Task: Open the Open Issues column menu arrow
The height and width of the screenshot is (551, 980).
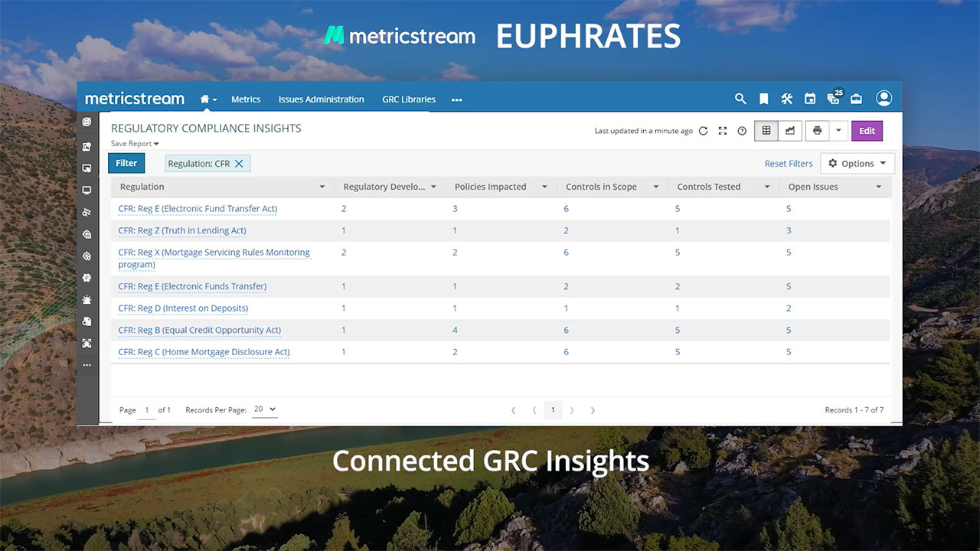Action: tap(879, 187)
